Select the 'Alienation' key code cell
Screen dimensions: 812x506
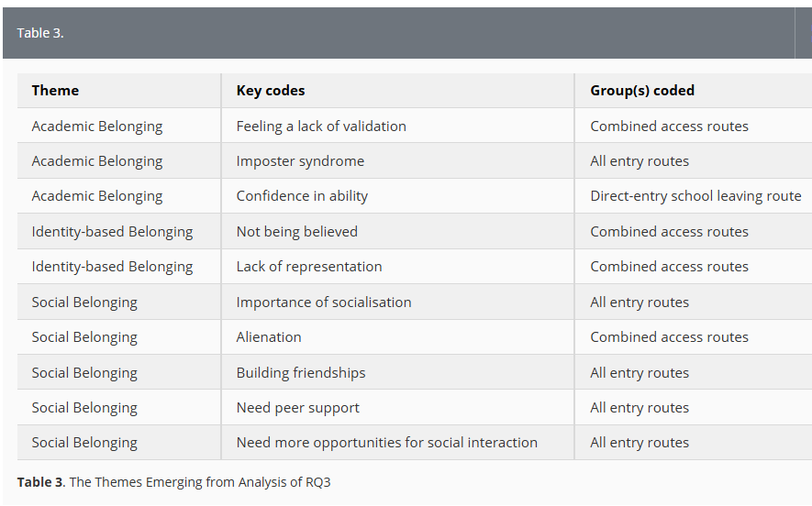pos(269,337)
